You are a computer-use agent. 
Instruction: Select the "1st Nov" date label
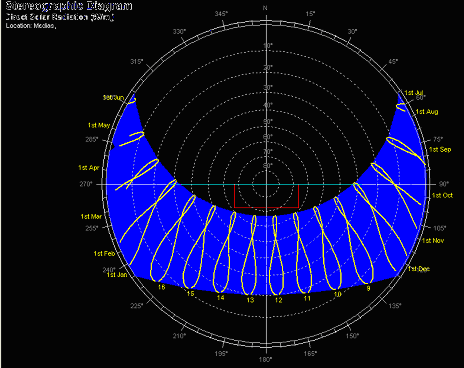point(433,240)
